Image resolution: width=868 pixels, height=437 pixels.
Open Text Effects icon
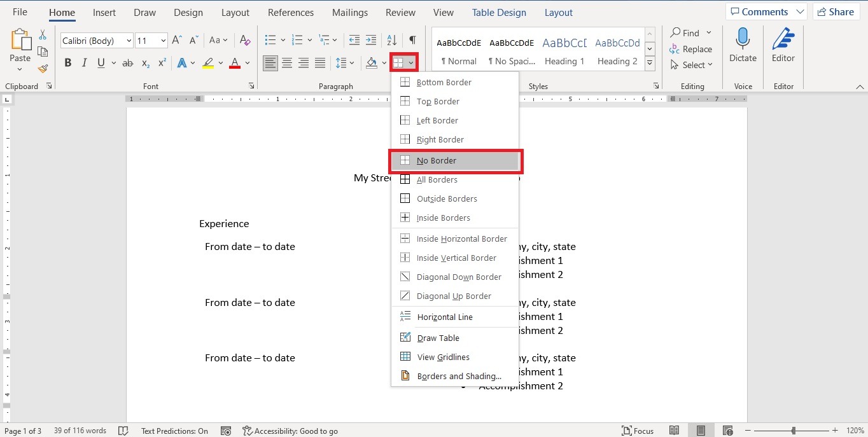[x=182, y=63]
